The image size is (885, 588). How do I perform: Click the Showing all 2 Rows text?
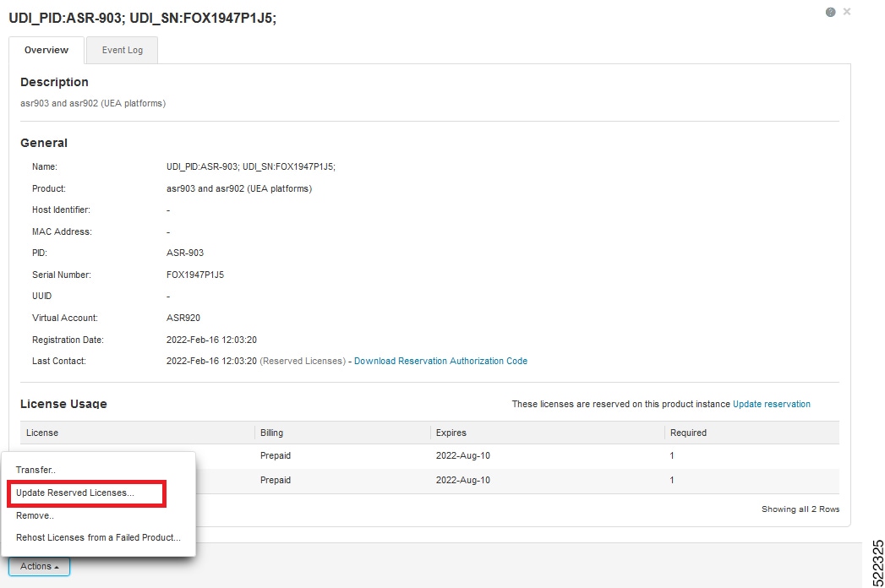tap(800, 509)
